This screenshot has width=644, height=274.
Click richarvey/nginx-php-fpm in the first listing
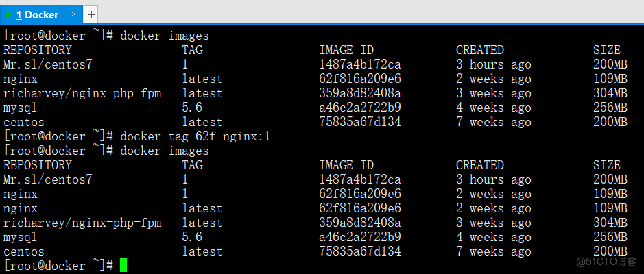click(x=82, y=93)
